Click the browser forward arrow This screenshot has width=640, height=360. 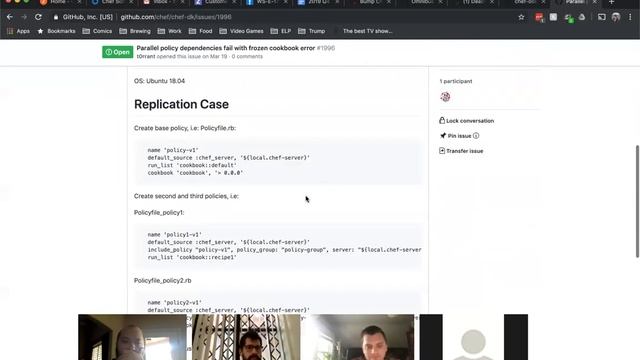pyautogui.click(x=24, y=17)
